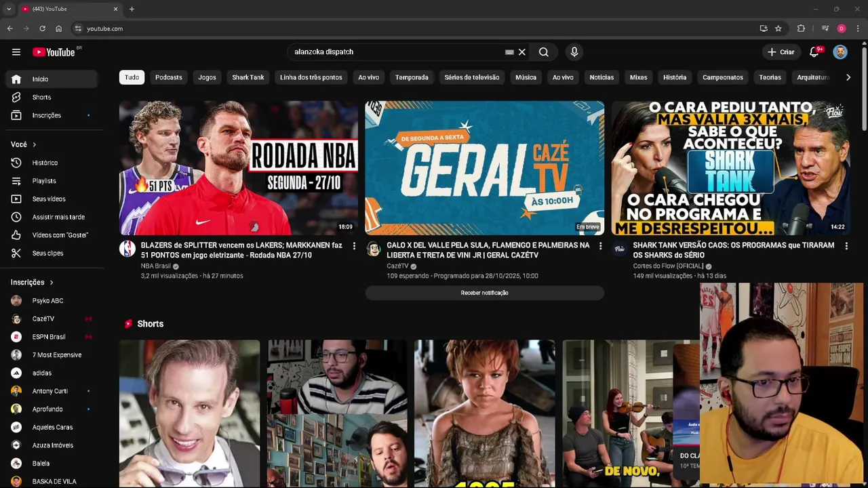Select the Mixes filter chip
The width and height of the screenshot is (868, 488).
pyautogui.click(x=639, y=77)
